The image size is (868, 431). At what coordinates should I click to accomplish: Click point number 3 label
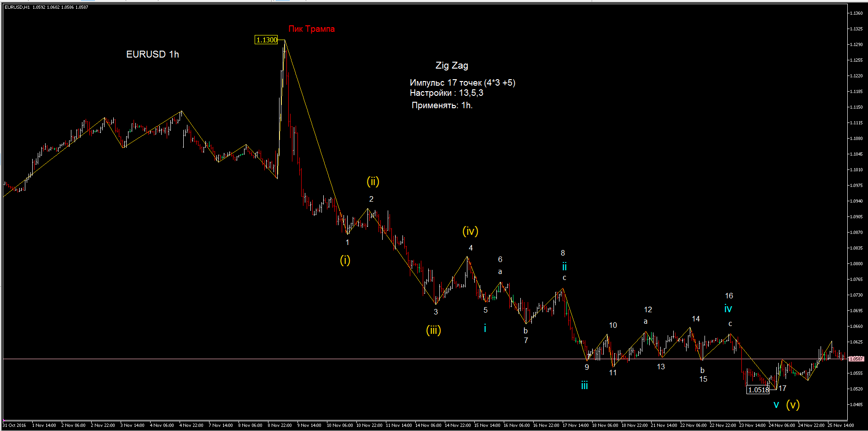point(436,312)
